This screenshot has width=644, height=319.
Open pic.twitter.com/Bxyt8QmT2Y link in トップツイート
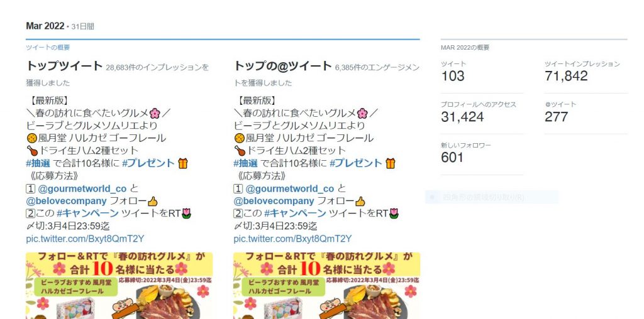coord(85,239)
